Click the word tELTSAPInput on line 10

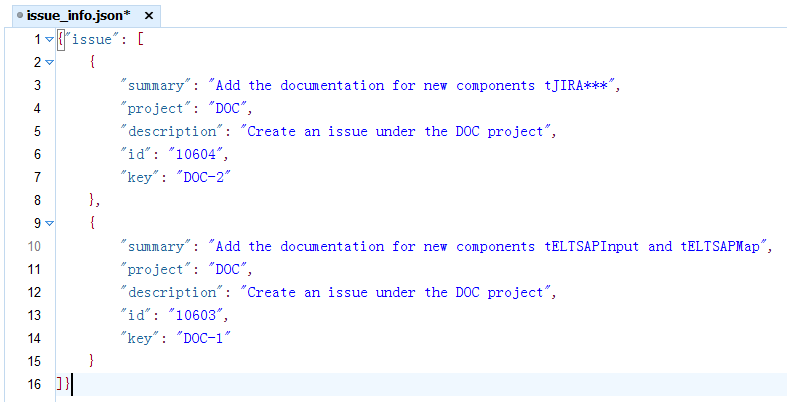coord(590,246)
